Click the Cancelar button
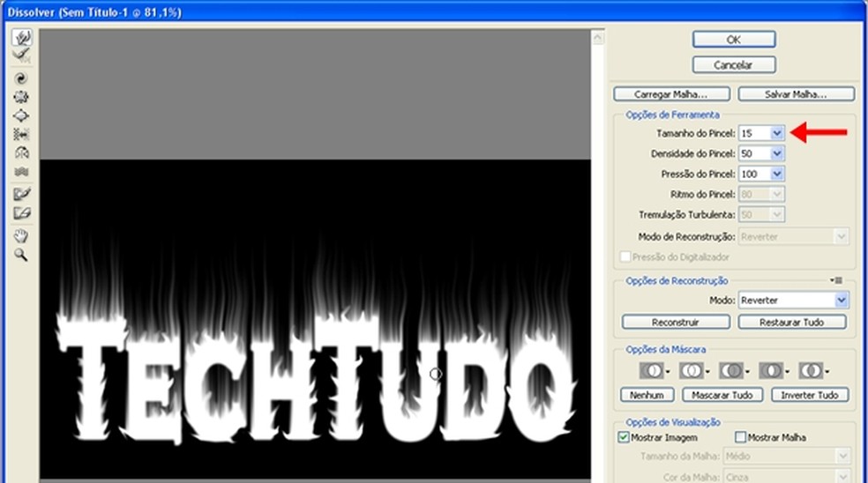868x483 pixels. tap(734, 64)
